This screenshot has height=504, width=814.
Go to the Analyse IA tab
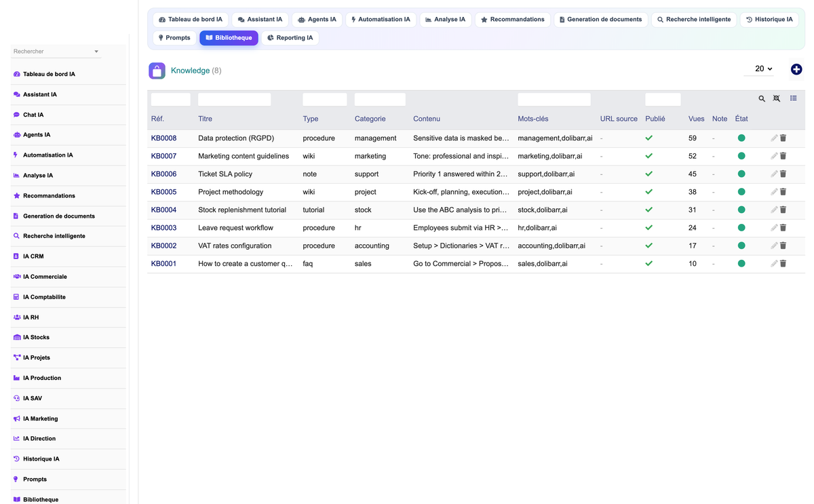tap(446, 20)
